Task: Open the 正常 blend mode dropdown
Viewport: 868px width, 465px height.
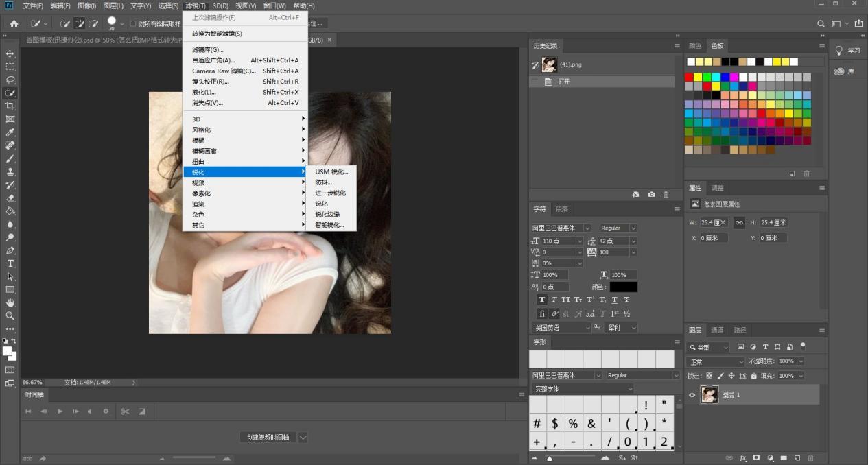Action: pos(715,361)
